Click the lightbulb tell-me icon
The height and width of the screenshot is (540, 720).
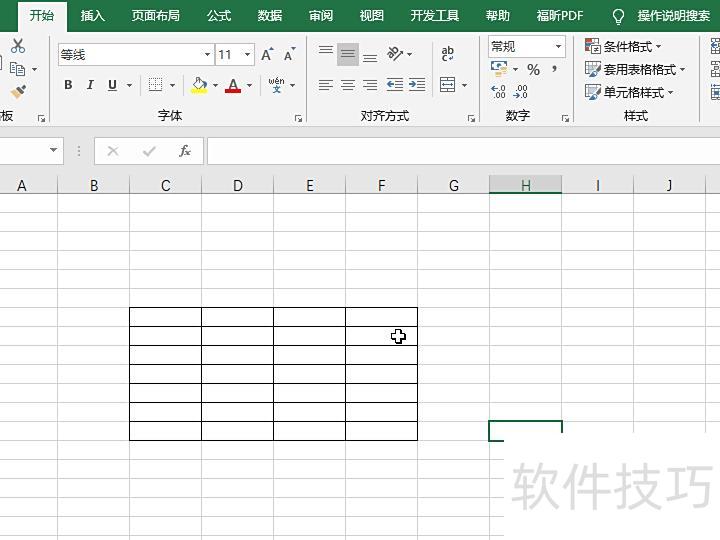(619, 17)
